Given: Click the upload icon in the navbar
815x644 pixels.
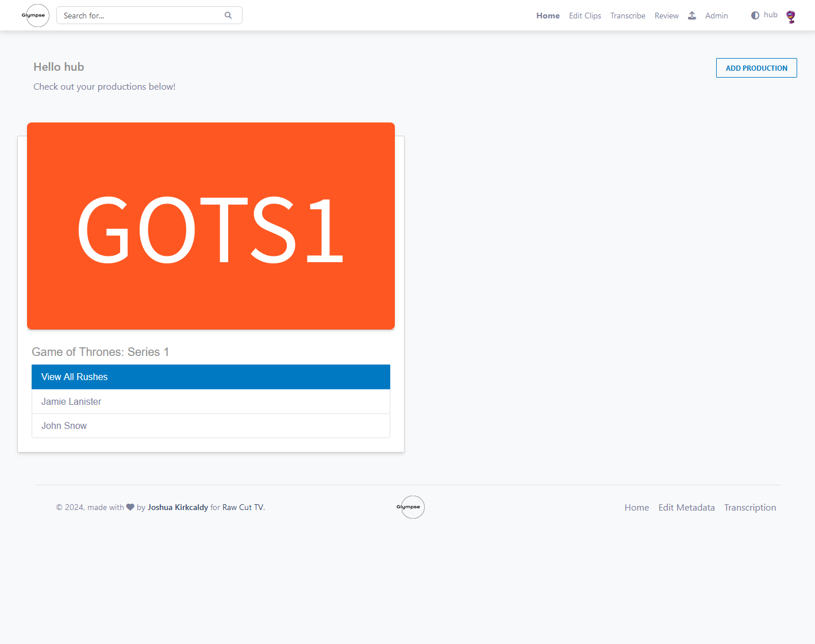Looking at the screenshot, I should pyautogui.click(x=692, y=16).
